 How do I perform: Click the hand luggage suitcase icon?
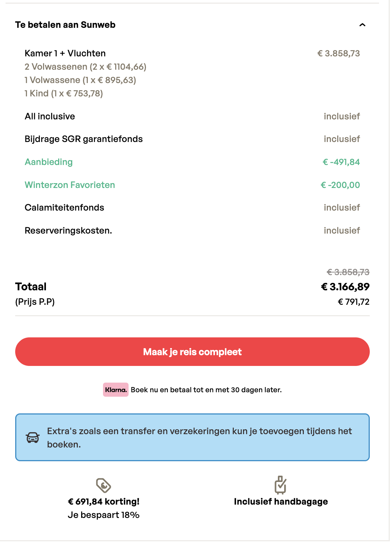280,485
